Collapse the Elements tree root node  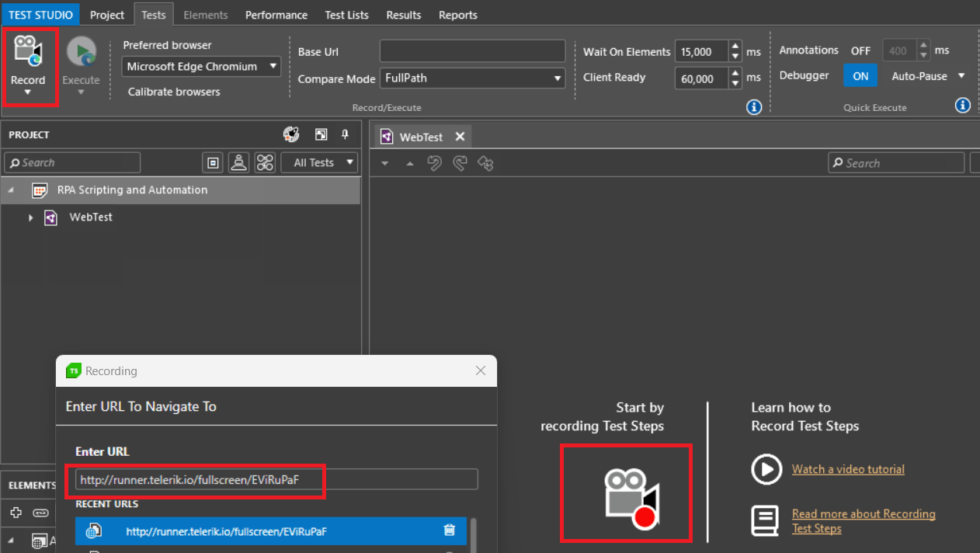point(12,541)
